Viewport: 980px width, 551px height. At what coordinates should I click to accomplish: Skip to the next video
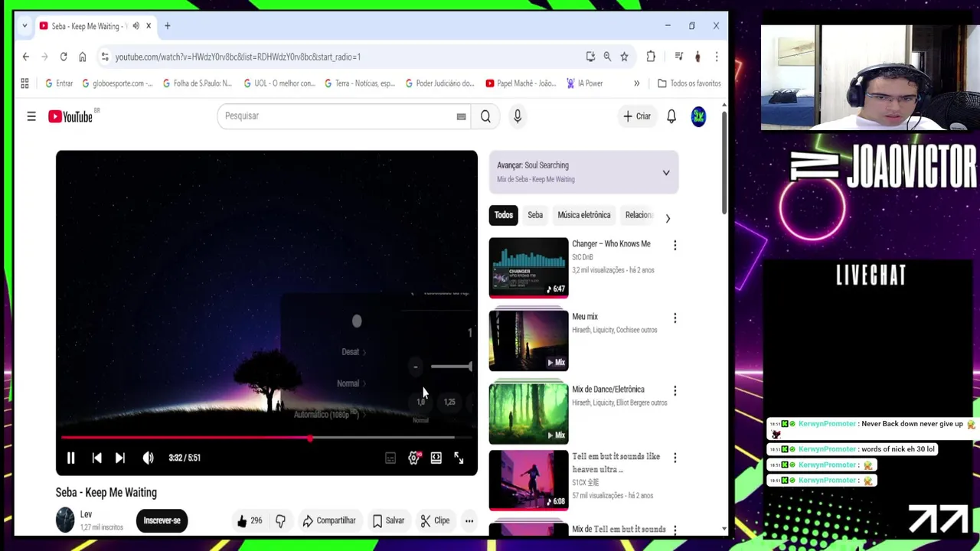120,458
